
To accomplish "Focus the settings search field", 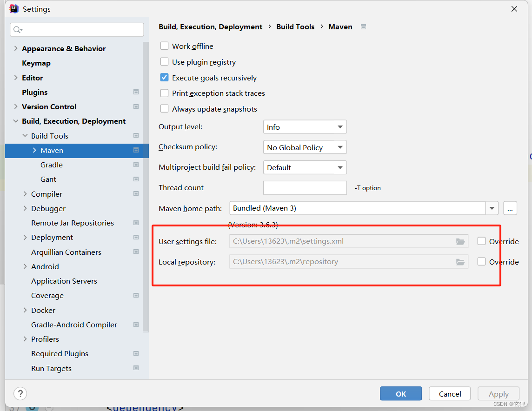I will click(77, 30).
